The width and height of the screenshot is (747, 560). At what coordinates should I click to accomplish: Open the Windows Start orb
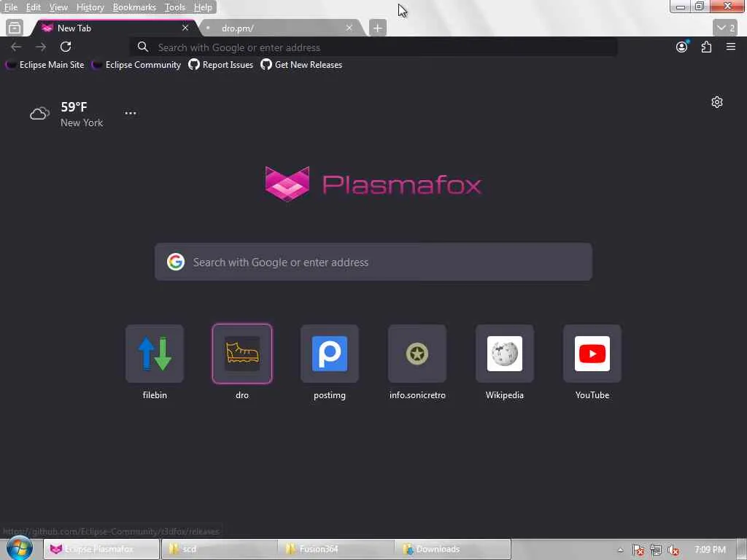point(20,548)
